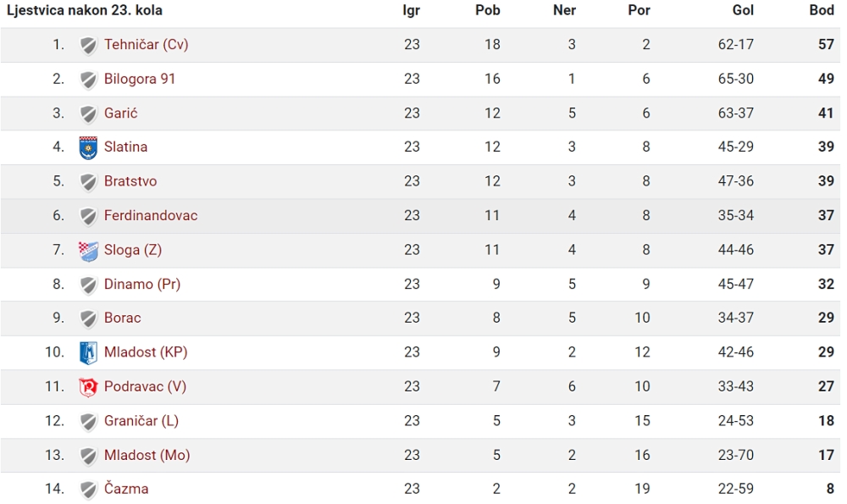Image resolution: width=847 pixels, height=504 pixels.
Task: Select the Graničar (L) team name
Action: click(x=141, y=421)
